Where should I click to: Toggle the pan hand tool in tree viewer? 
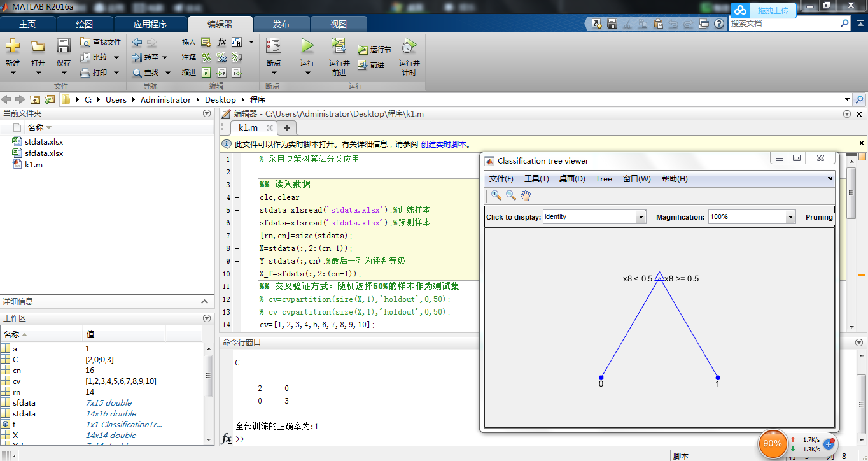[x=526, y=195]
